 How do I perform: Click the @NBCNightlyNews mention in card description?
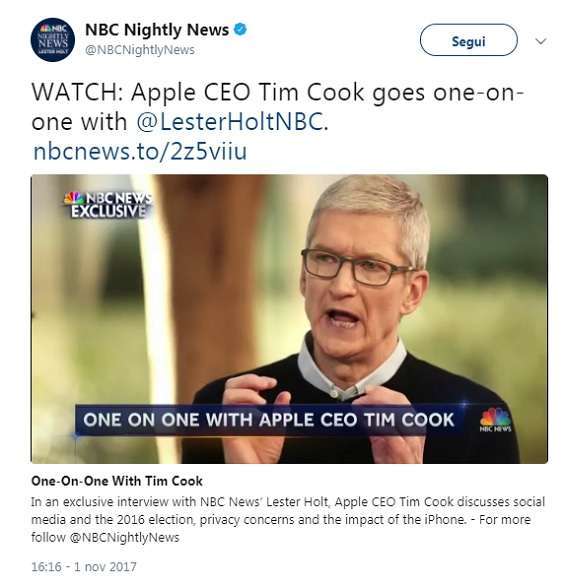124,537
